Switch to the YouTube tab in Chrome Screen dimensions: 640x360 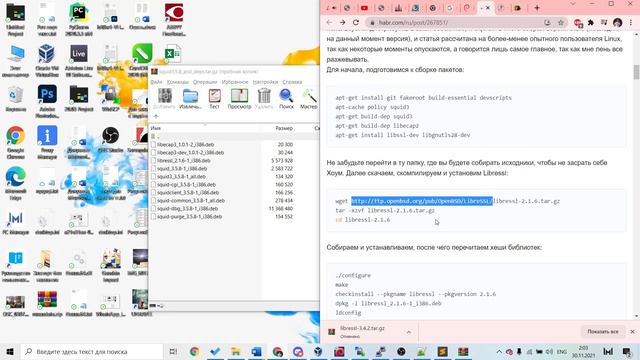point(364,8)
